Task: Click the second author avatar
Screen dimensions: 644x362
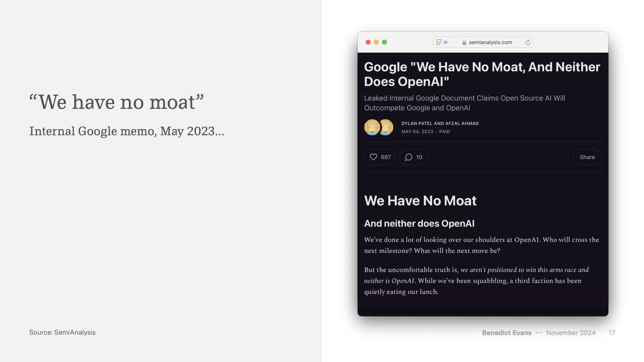Action: 386,127
